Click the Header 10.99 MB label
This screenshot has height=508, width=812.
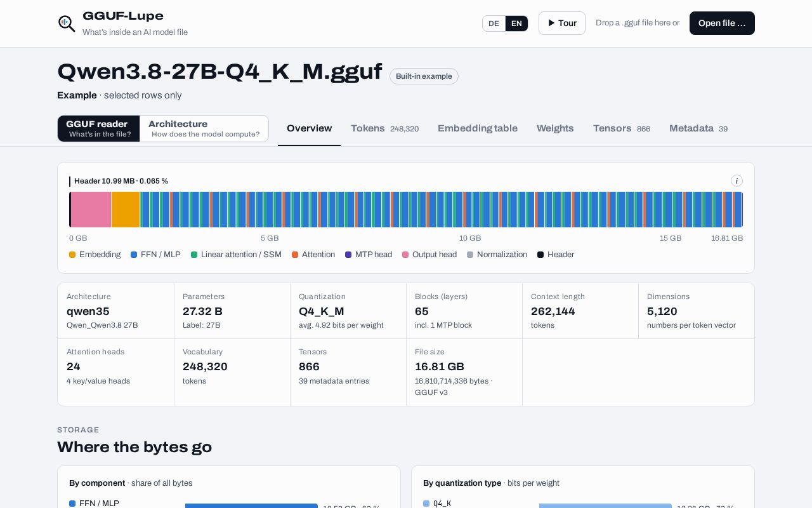coord(121,181)
